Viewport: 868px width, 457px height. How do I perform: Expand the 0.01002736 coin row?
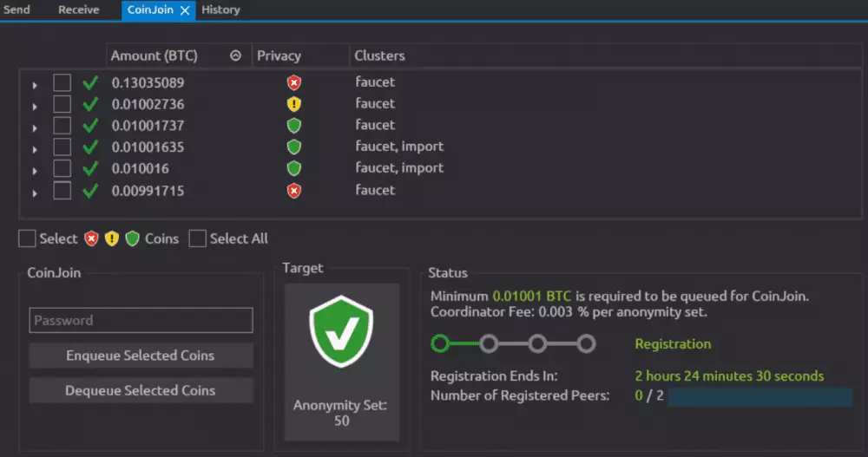(x=35, y=106)
